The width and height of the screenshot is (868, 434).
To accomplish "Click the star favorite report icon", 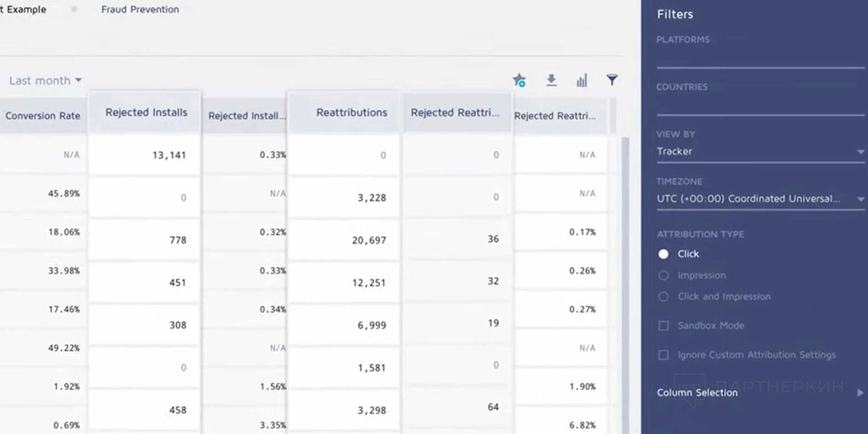I will (x=519, y=81).
